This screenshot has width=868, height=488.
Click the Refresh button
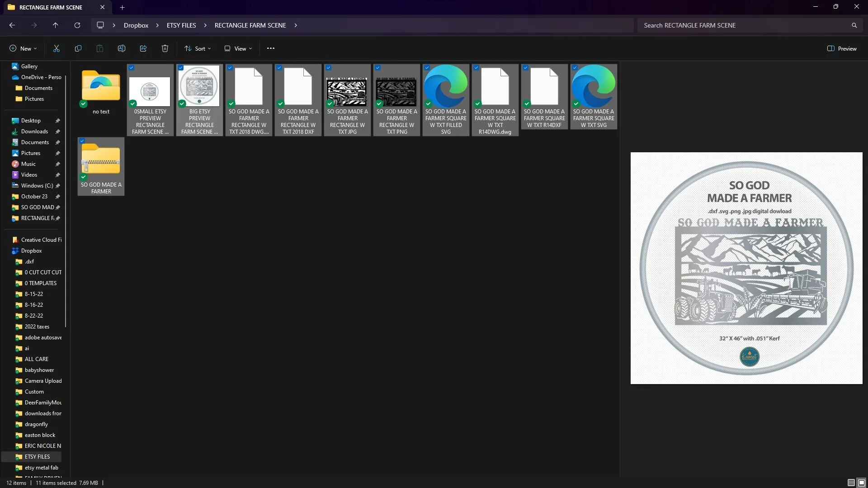tap(77, 25)
